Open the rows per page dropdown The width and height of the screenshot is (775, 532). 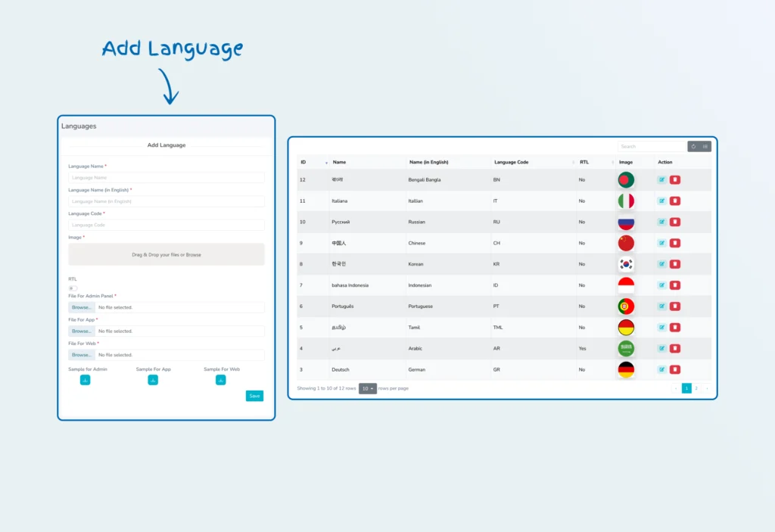point(368,388)
